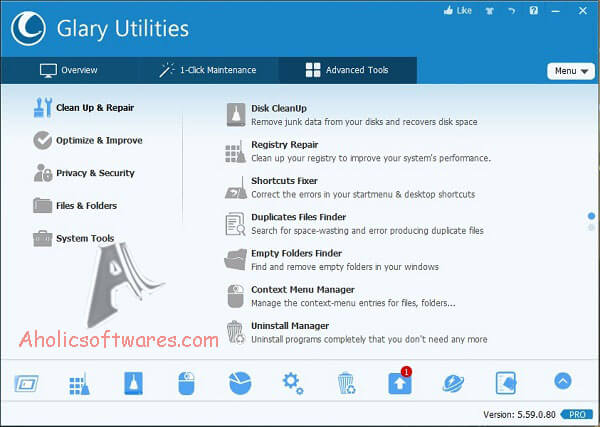Launch registry cleaner from bottom toolbar
This screenshot has width=600, height=427.
(80, 383)
